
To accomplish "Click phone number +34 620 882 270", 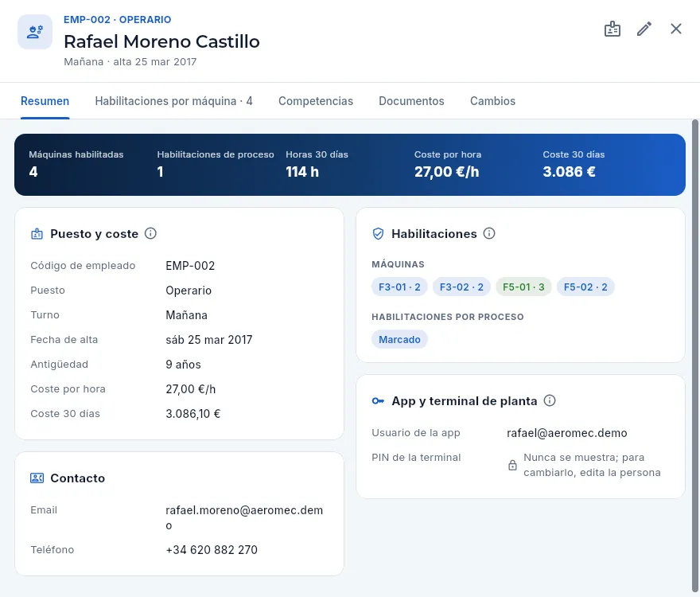I will [212, 549].
